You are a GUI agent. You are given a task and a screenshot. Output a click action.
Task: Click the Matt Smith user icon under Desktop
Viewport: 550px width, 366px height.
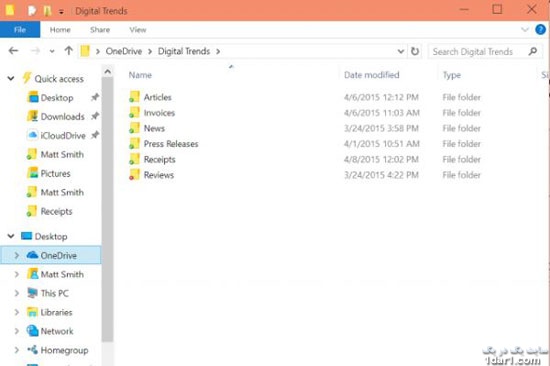[x=32, y=274]
